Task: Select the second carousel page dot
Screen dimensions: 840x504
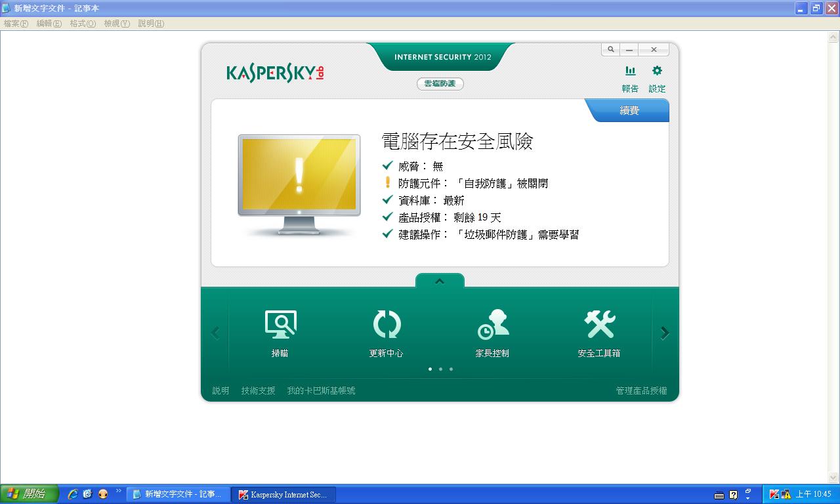Action: pyautogui.click(x=440, y=369)
